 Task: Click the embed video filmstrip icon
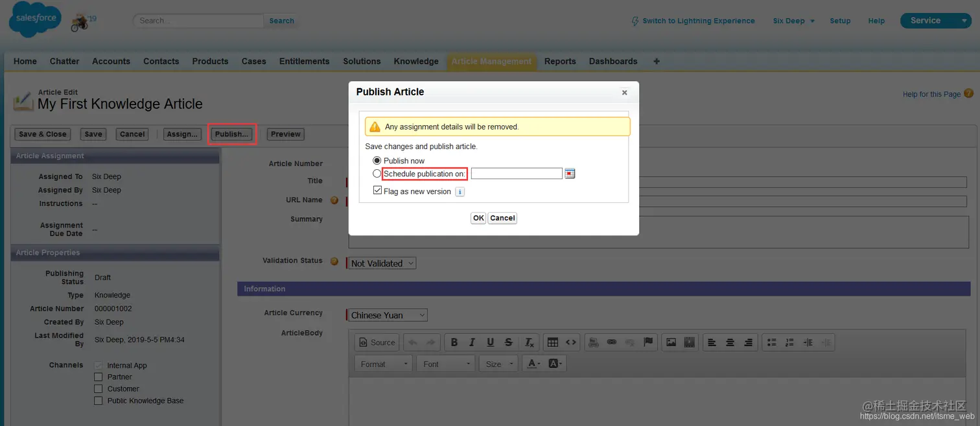coord(690,342)
